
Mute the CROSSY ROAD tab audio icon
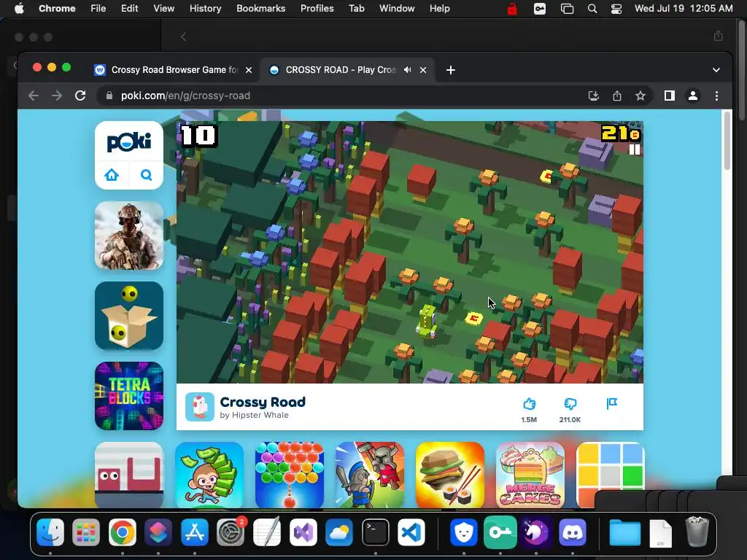coord(407,69)
